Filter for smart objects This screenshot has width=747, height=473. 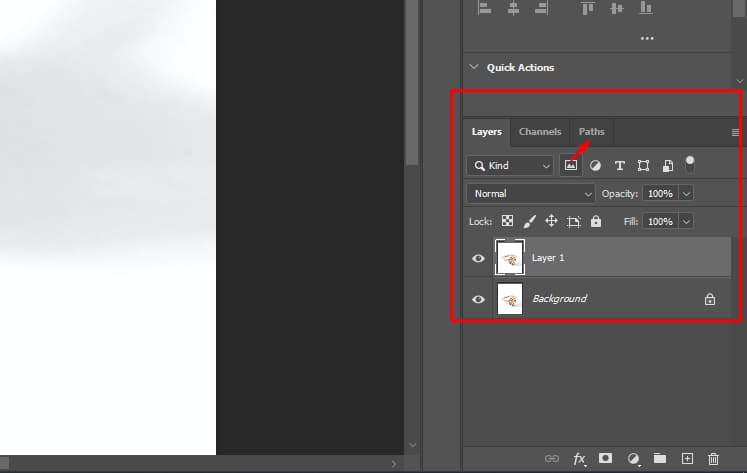pyautogui.click(x=667, y=166)
